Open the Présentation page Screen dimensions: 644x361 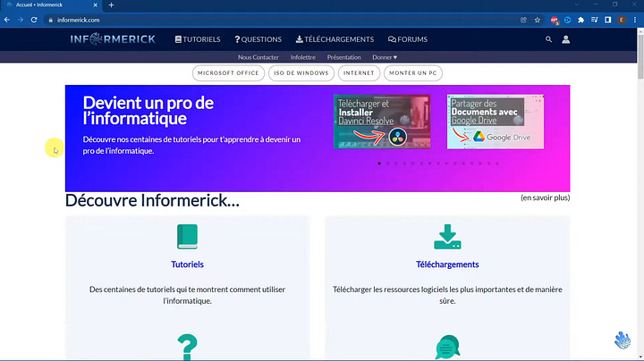[343, 57]
